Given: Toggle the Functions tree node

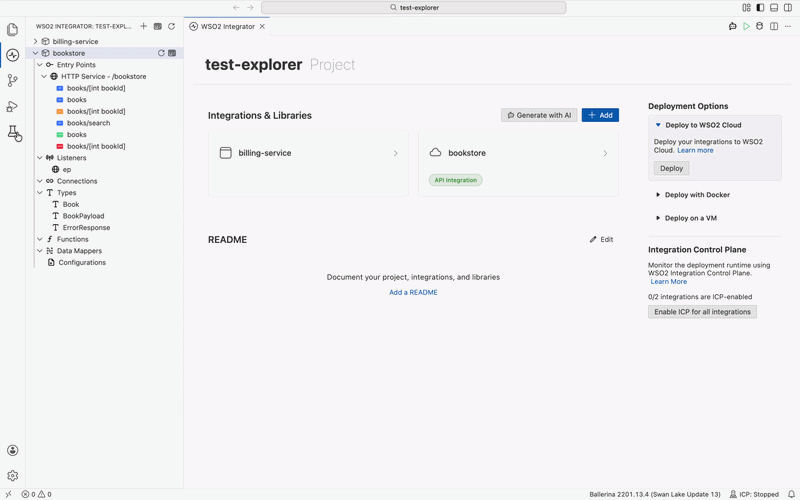Looking at the screenshot, I should (40, 239).
